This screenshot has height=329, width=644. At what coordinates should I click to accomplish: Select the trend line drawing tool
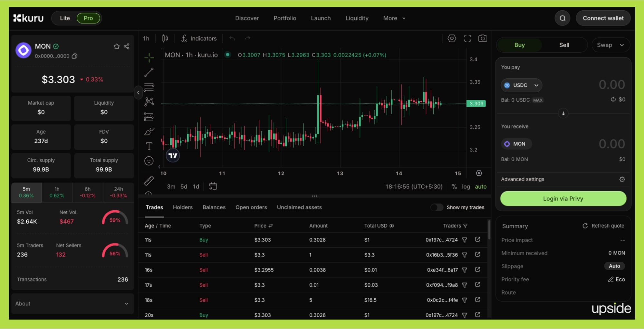[x=149, y=73]
